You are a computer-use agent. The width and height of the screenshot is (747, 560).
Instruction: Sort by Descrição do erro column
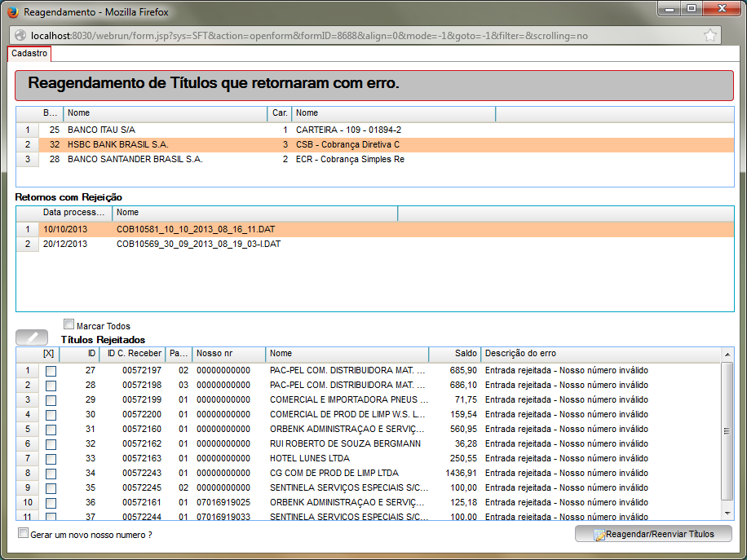pos(600,354)
